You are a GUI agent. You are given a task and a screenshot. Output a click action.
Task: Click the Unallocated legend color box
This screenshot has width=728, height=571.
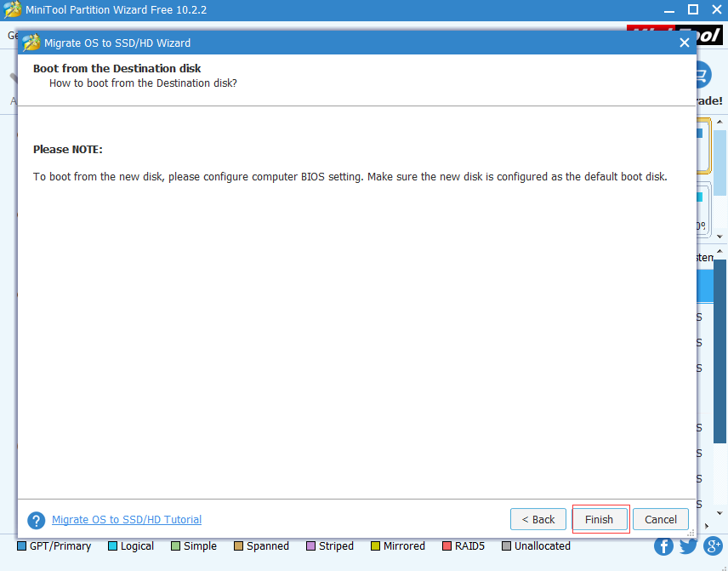[507, 546]
